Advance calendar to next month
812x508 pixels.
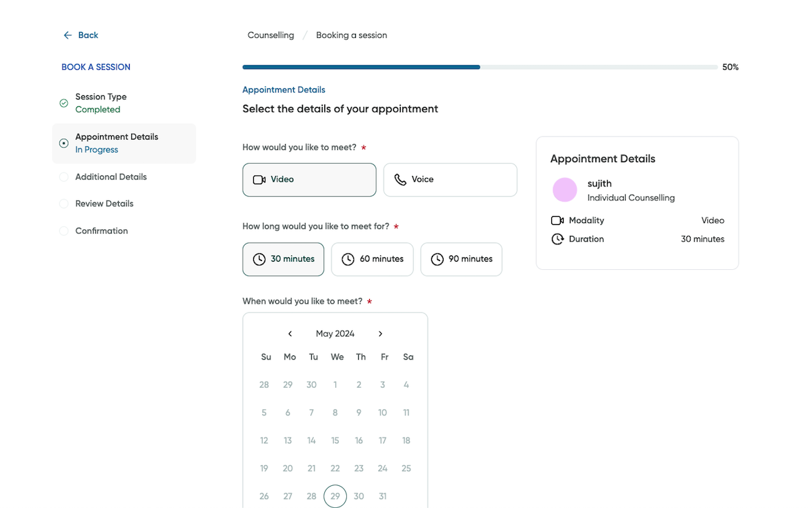(380, 334)
